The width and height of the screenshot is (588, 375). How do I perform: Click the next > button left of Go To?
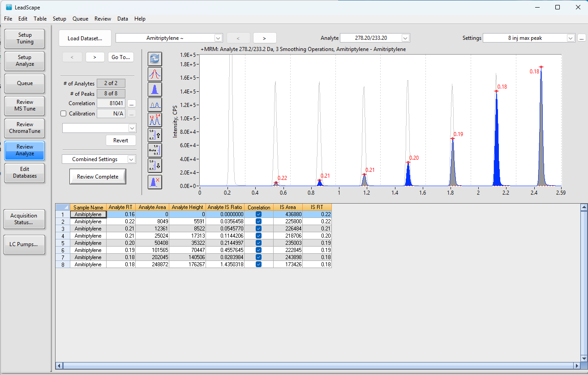[x=95, y=57]
